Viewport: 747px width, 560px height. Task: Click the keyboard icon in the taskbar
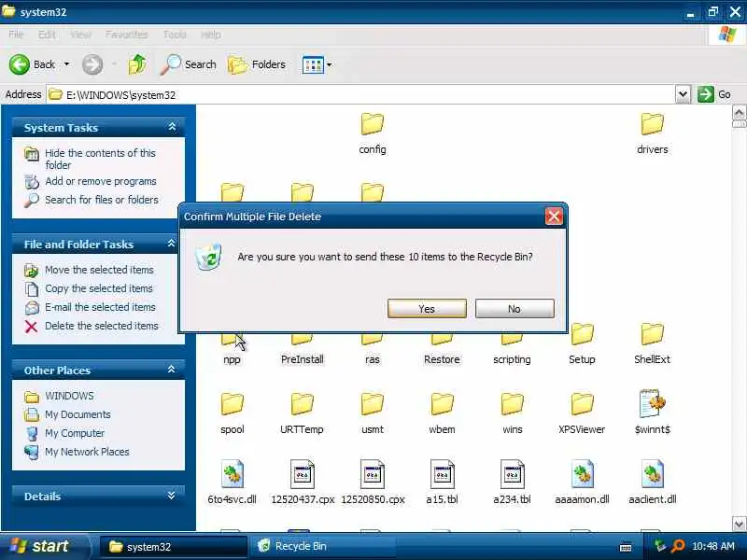626,547
